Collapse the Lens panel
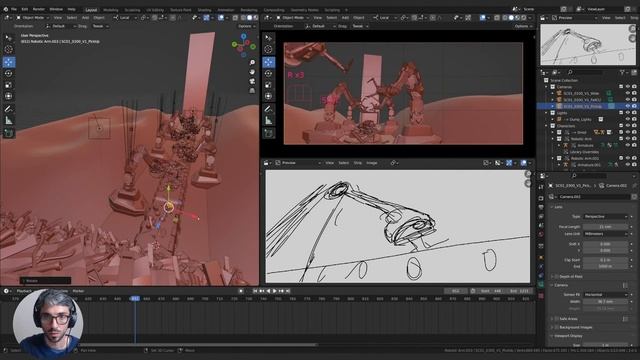The width and height of the screenshot is (640, 360). pos(557,207)
